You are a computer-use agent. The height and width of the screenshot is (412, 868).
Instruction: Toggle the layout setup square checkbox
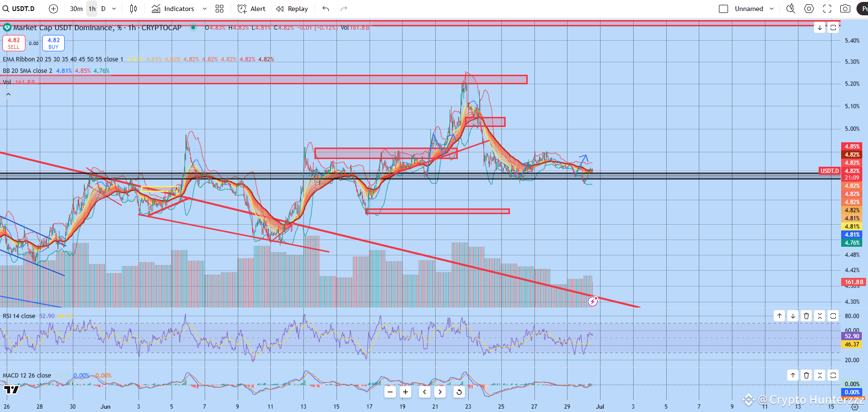[724, 9]
